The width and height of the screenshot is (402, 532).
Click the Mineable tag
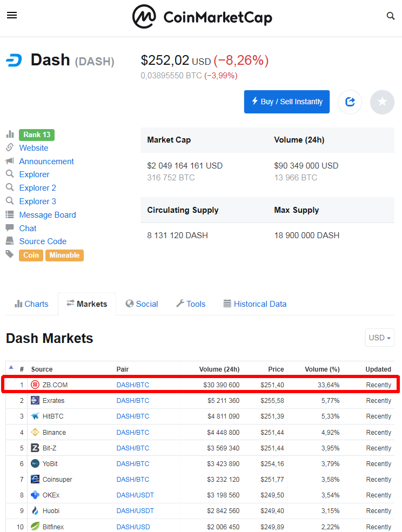[64, 255]
